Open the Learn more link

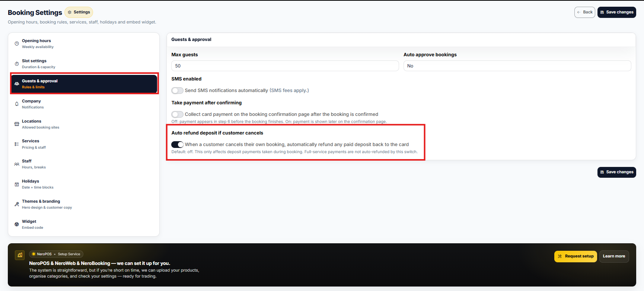pos(614,256)
